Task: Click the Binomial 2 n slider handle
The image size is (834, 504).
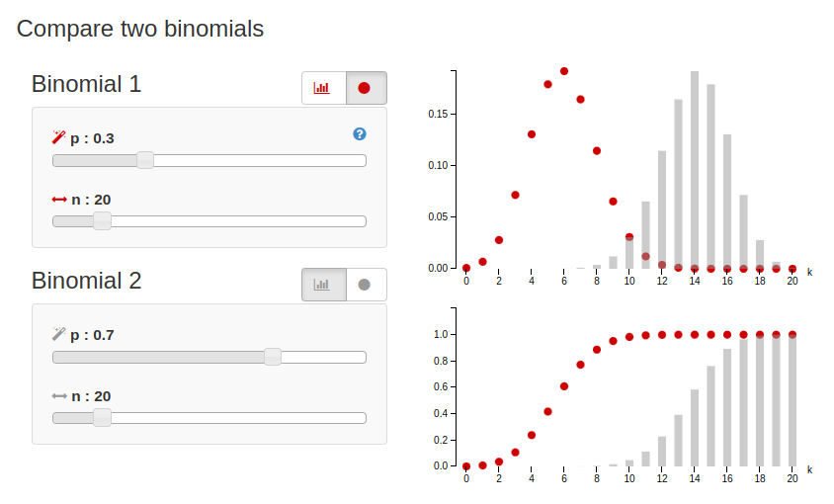Action: point(102,418)
